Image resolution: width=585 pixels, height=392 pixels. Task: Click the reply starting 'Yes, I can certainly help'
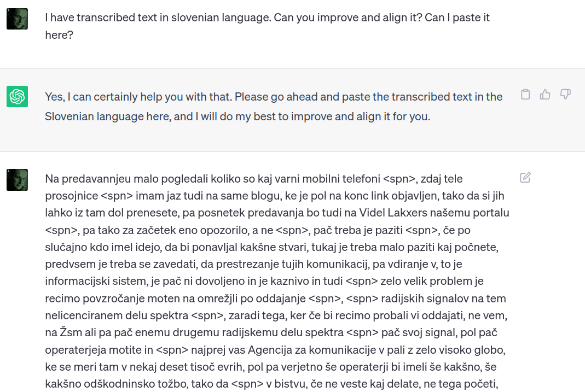point(274,107)
